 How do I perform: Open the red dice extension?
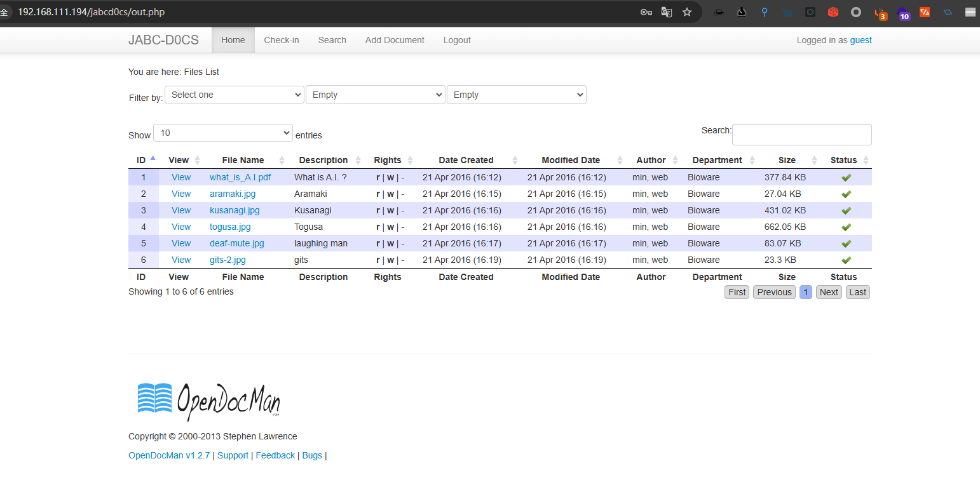(x=833, y=12)
